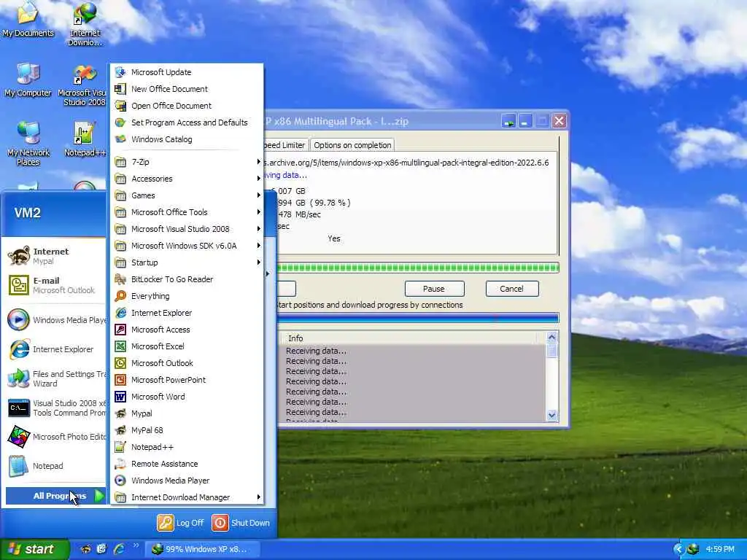Launch MyPal 68
The height and width of the screenshot is (560, 747).
pyautogui.click(x=187, y=430)
